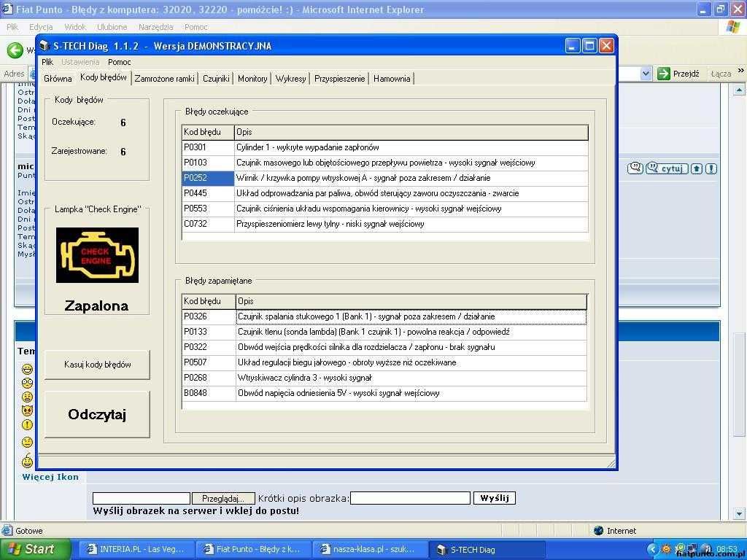This screenshot has height=560, width=747.
Task: Click the Przeglądaj... browse button
Action: 223,499
